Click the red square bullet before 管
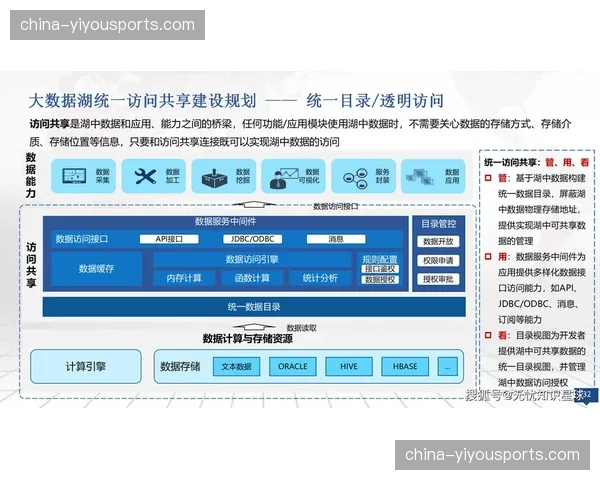Viewport: 600px width, 480px height. (488, 178)
